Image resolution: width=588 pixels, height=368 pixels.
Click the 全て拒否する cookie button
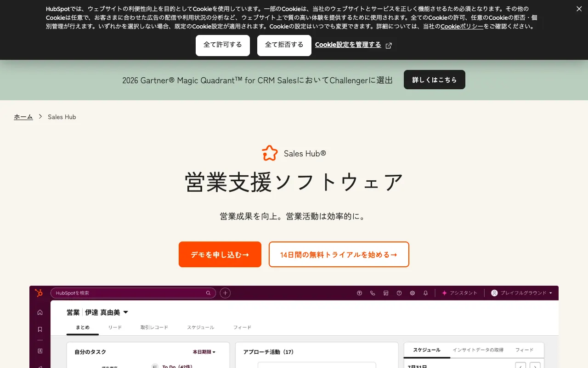(284, 46)
